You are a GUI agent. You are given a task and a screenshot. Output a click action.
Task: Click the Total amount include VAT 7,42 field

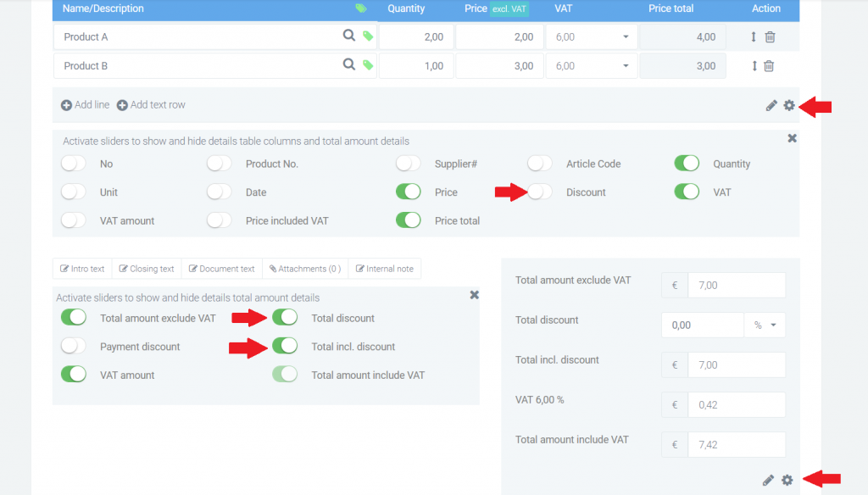(737, 445)
